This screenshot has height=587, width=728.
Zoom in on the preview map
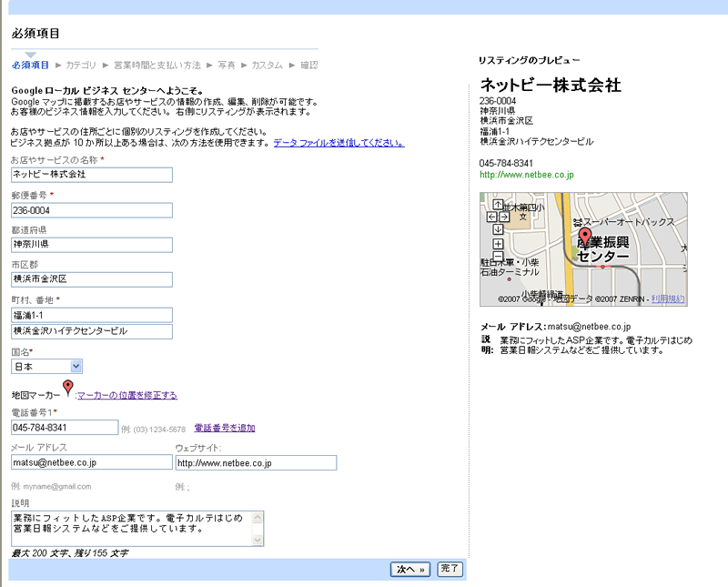pos(498,244)
